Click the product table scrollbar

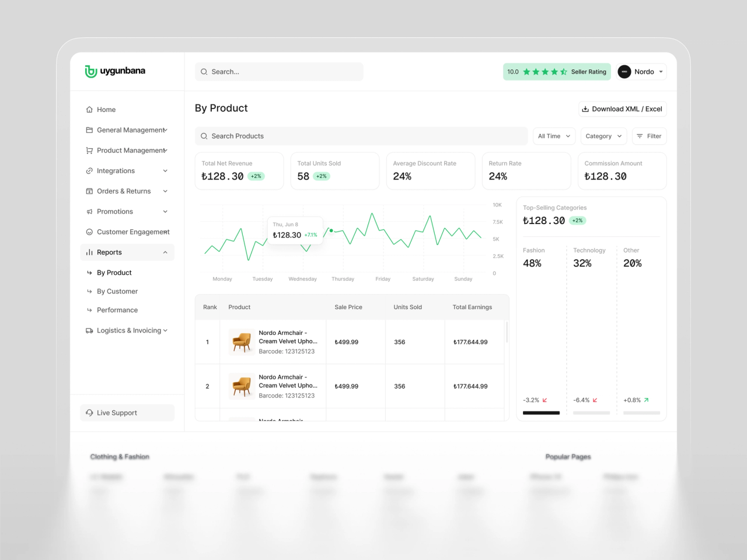click(507, 331)
